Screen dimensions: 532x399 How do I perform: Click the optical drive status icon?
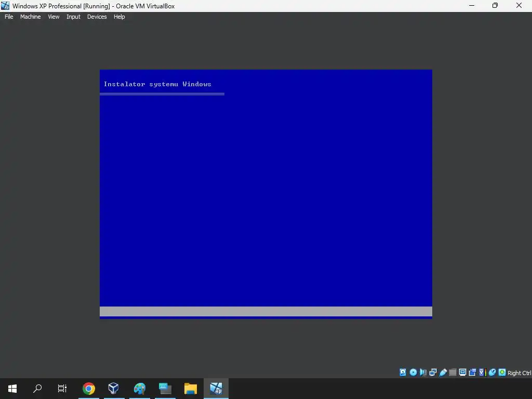[413, 372]
